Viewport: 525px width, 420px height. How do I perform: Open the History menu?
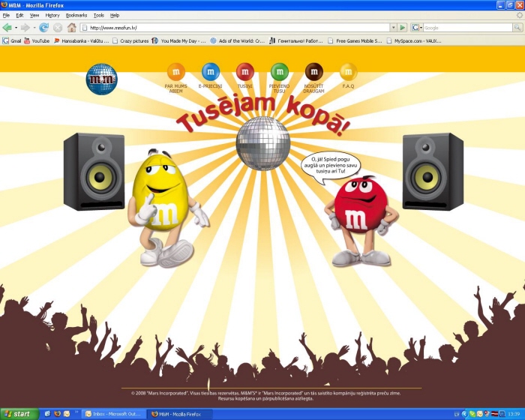pos(52,15)
